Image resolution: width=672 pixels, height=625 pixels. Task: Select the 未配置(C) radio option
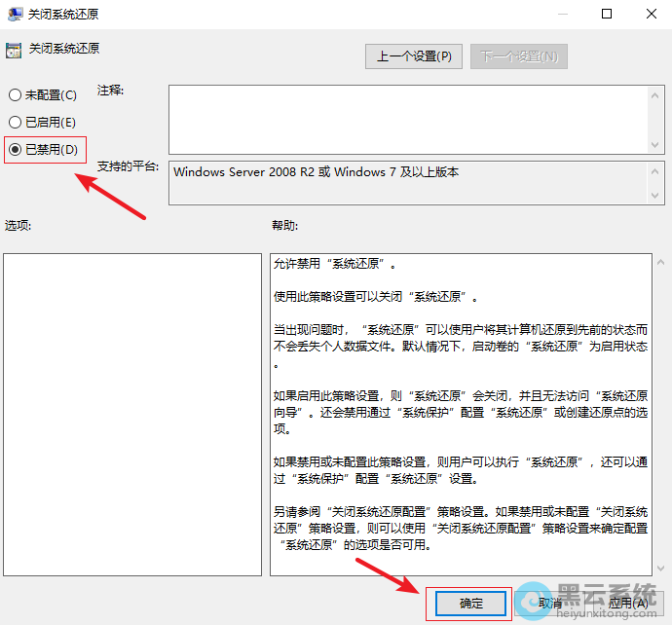point(15,94)
